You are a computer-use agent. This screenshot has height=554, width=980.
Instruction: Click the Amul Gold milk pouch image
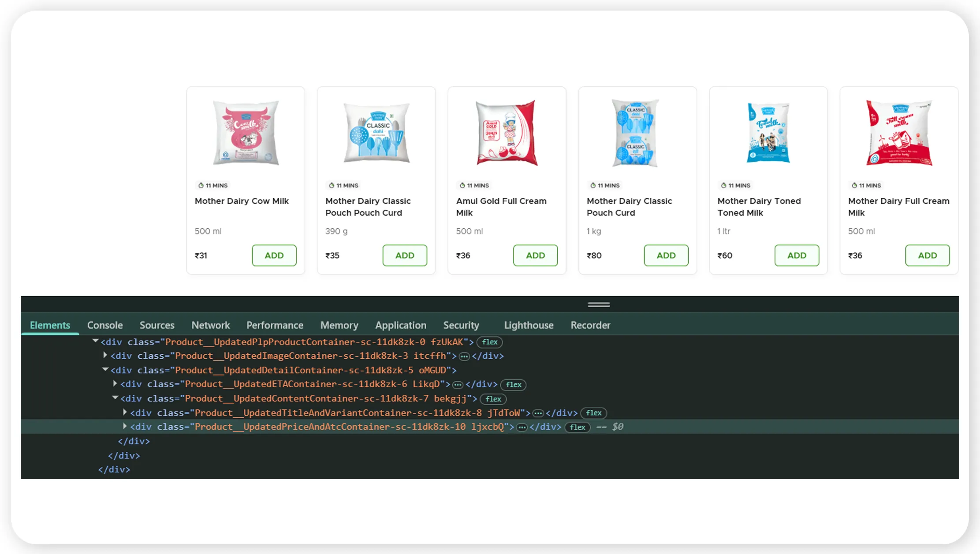click(x=507, y=133)
